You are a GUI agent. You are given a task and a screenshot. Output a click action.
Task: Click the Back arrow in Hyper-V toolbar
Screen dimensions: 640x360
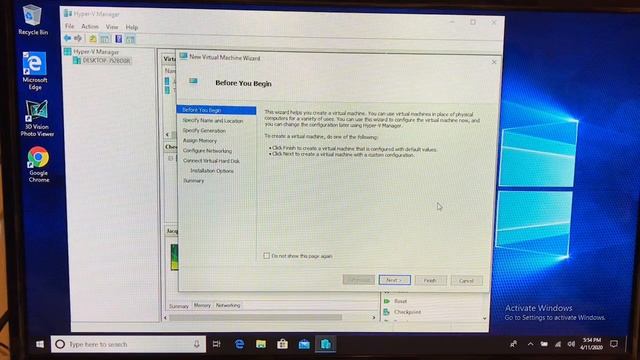67,38
